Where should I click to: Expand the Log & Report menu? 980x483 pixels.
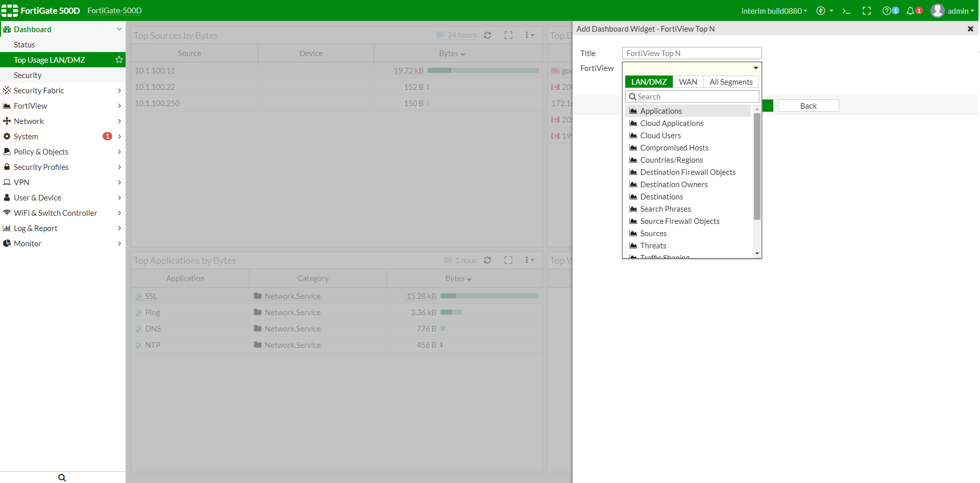click(62, 228)
